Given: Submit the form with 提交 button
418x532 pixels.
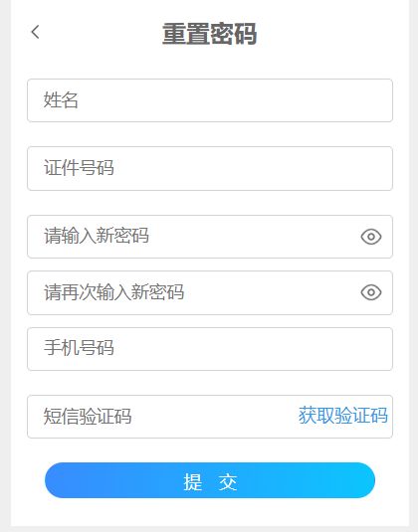Looking at the screenshot, I should [210, 480].
